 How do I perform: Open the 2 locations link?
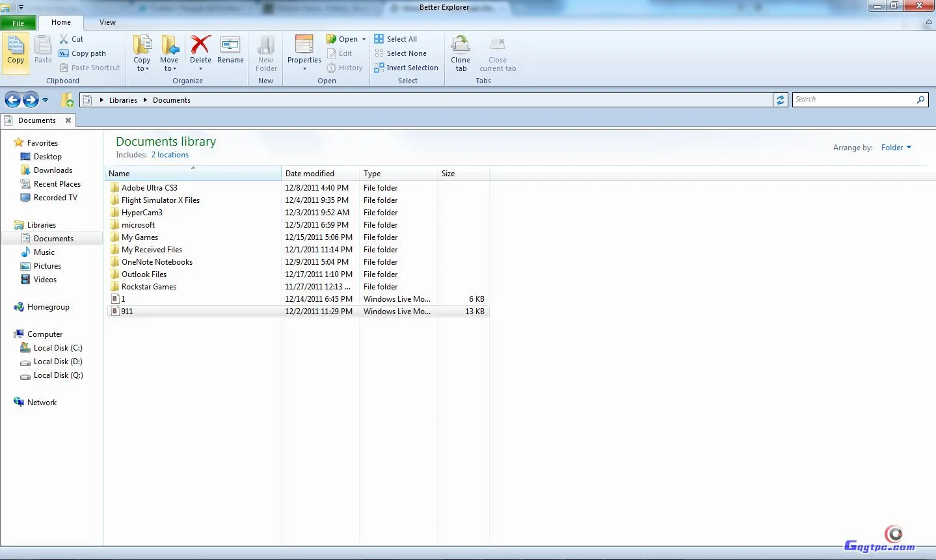[x=170, y=155]
